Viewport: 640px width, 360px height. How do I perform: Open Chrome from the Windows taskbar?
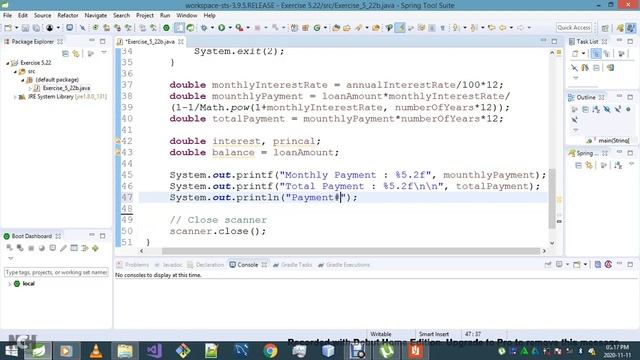[x=270, y=351]
